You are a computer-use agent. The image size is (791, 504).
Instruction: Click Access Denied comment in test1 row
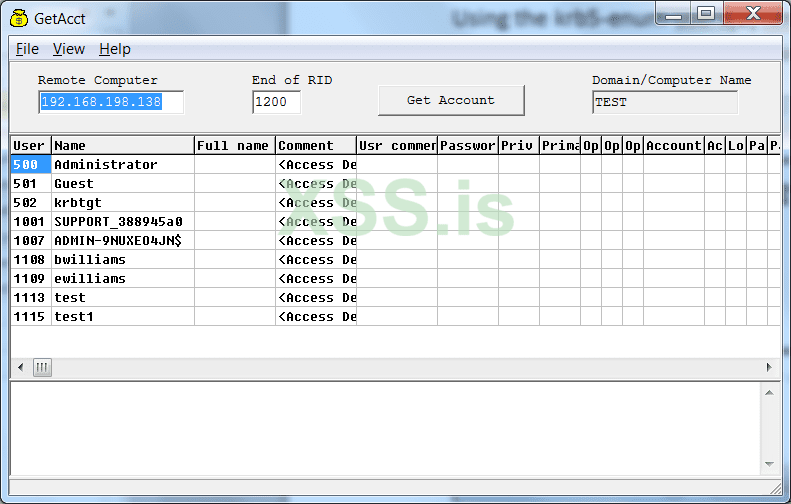coord(316,316)
